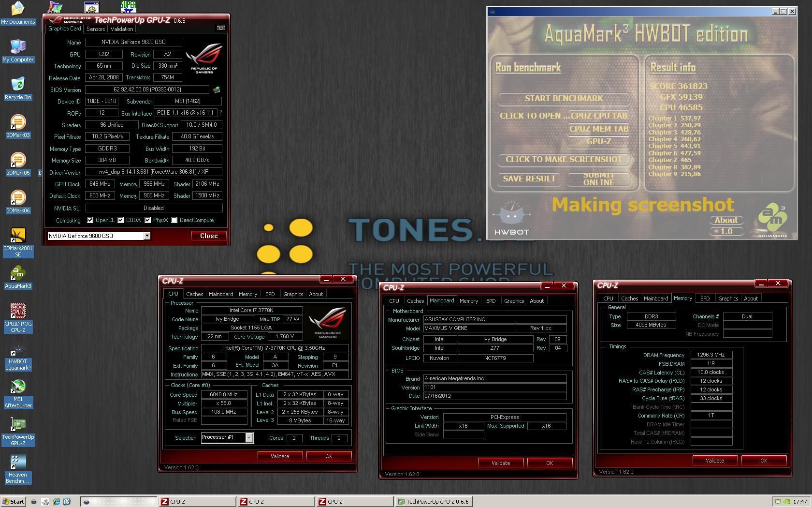Launch the 3DMark2001 SE shortcut

(x=18, y=242)
